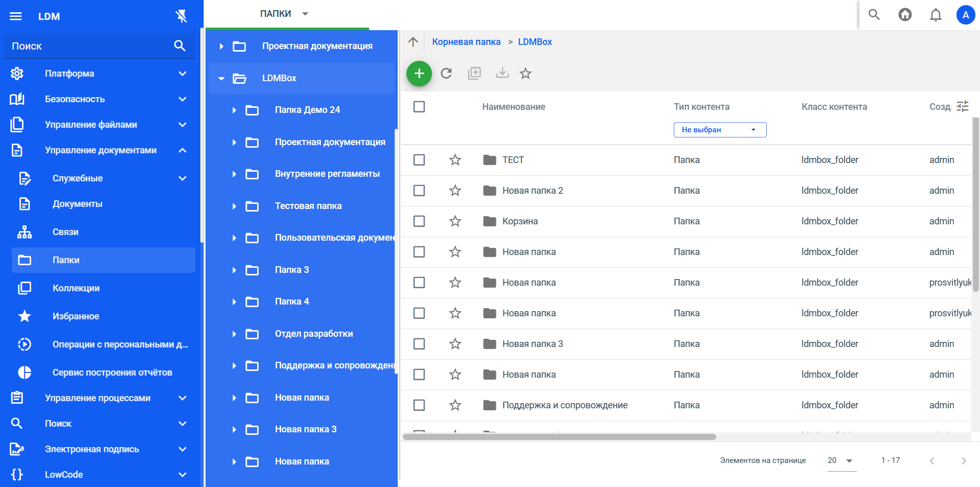Star the ТЕСТ folder row
This screenshot has width=980, height=487.
(x=455, y=160)
